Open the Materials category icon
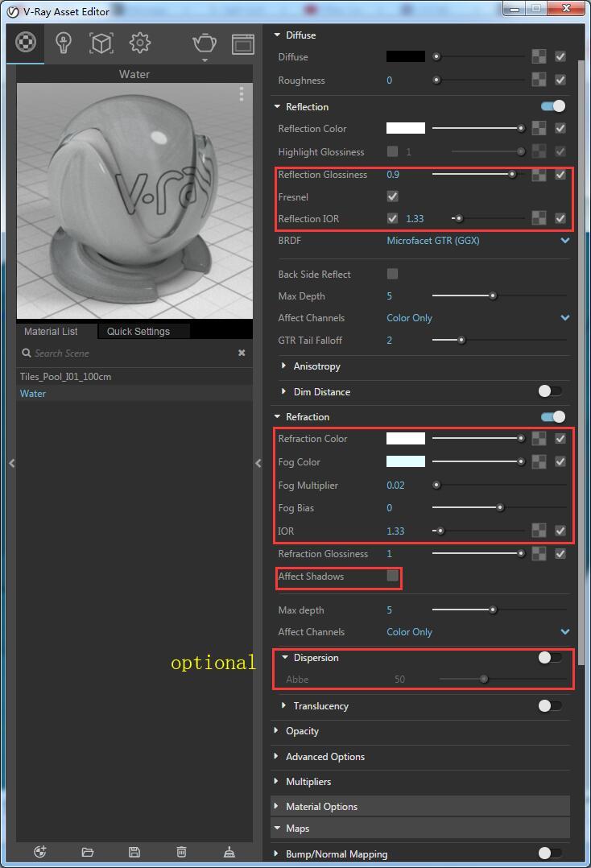This screenshot has width=591, height=868. 26,42
